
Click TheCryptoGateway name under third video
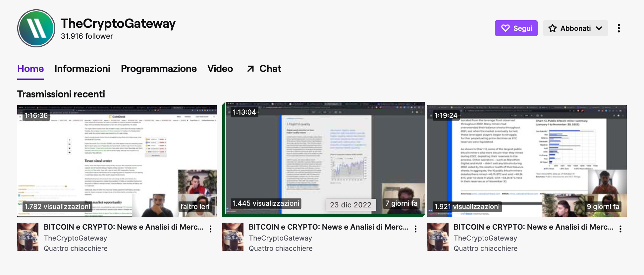pos(485,238)
